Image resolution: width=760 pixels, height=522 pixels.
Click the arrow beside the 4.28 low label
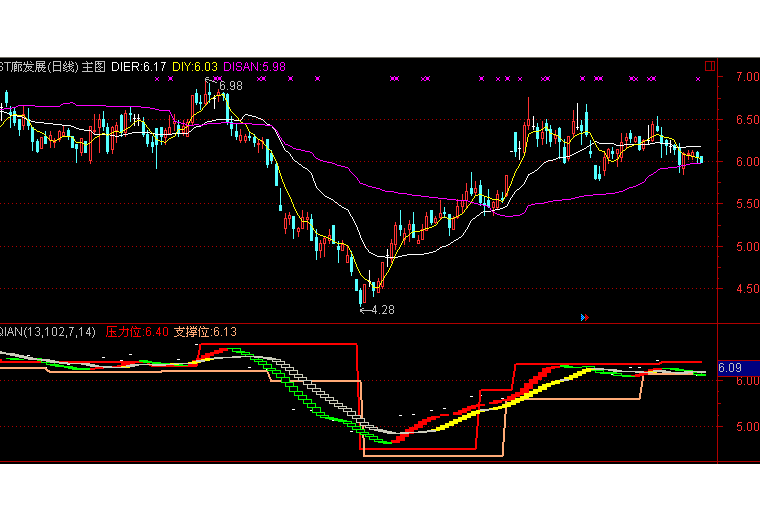(364, 310)
